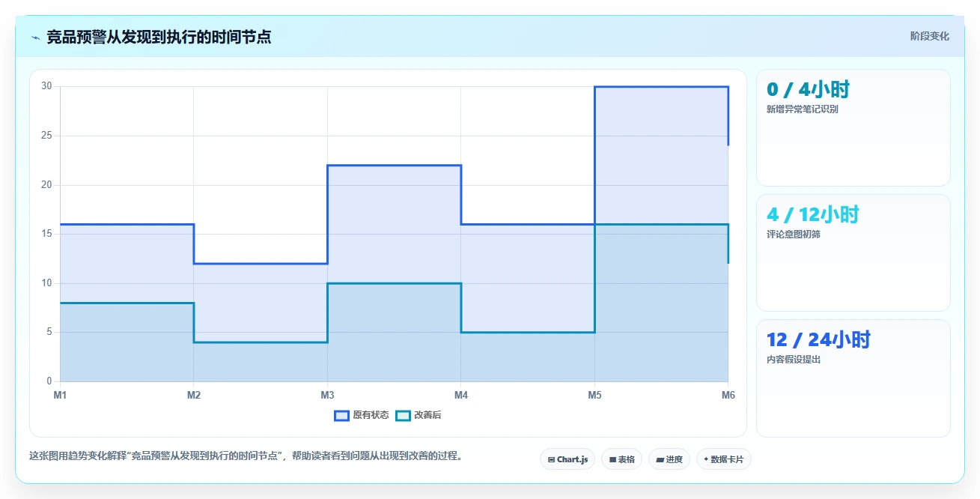Click the 30 y-axis value

[x=46, y=86]
